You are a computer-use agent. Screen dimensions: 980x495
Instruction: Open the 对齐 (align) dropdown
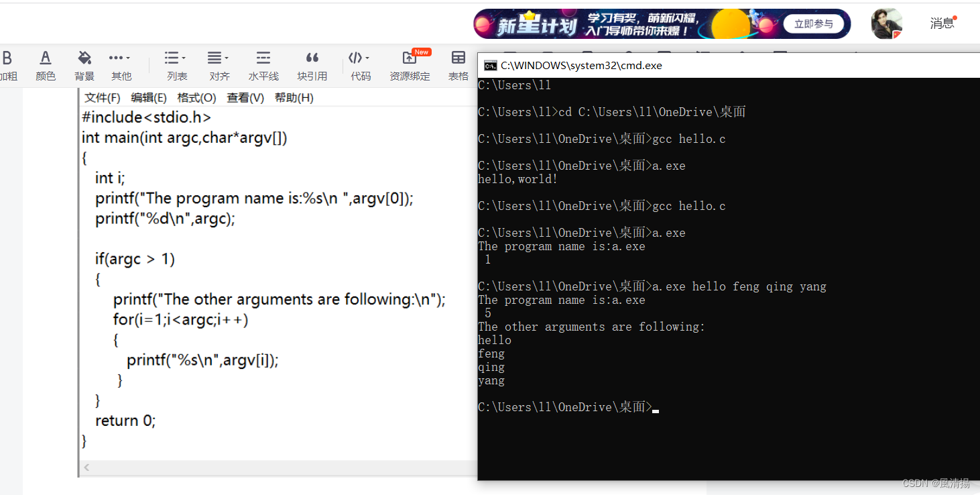pyautogui.click(x=219, y=66)
